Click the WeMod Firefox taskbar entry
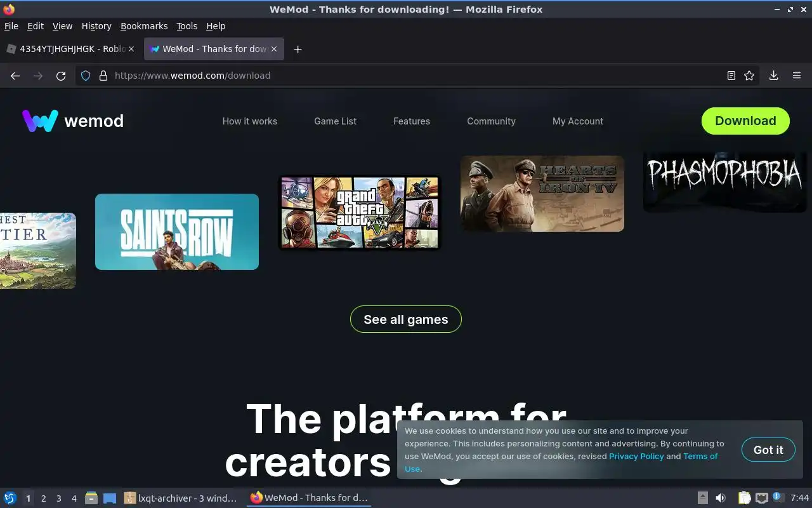Screen dimensions: 812x508 (x=309, y=498)
